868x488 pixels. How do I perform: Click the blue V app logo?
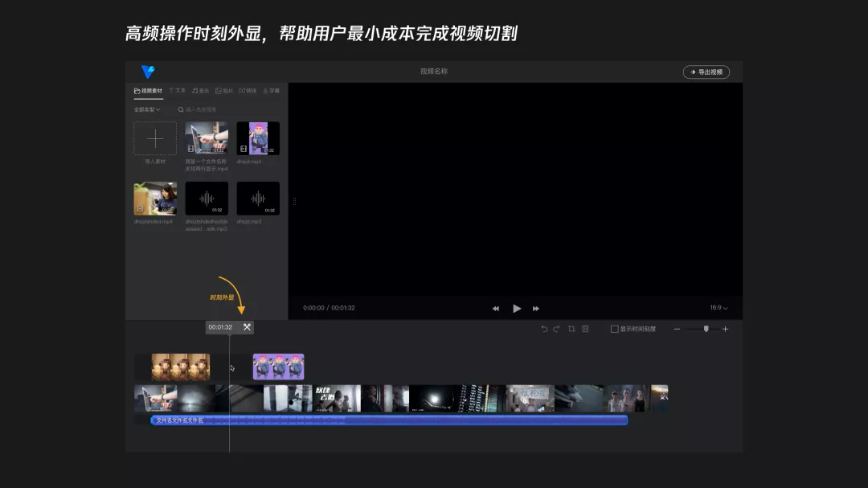point(148,72)
